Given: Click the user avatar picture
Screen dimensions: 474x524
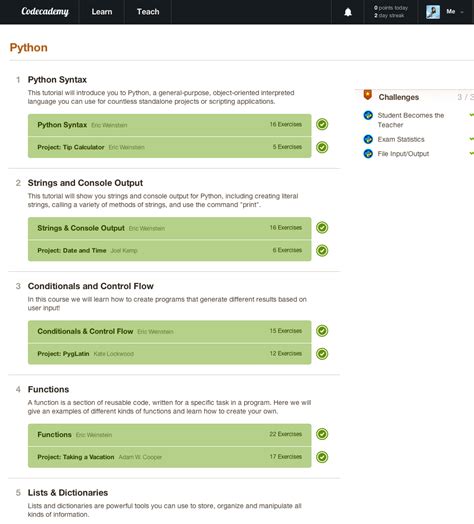Looking at the screenshot, I should [433, 12].
